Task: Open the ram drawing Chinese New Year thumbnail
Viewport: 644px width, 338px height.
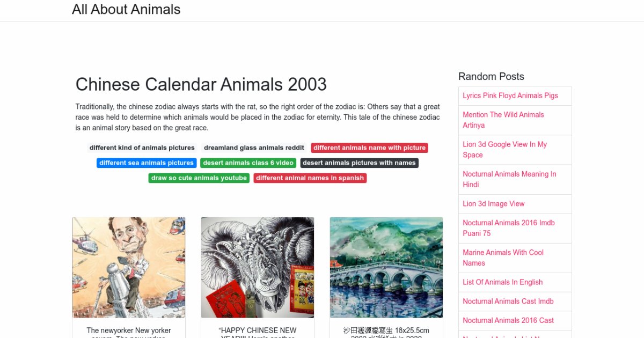Action: tap(258, 267)
